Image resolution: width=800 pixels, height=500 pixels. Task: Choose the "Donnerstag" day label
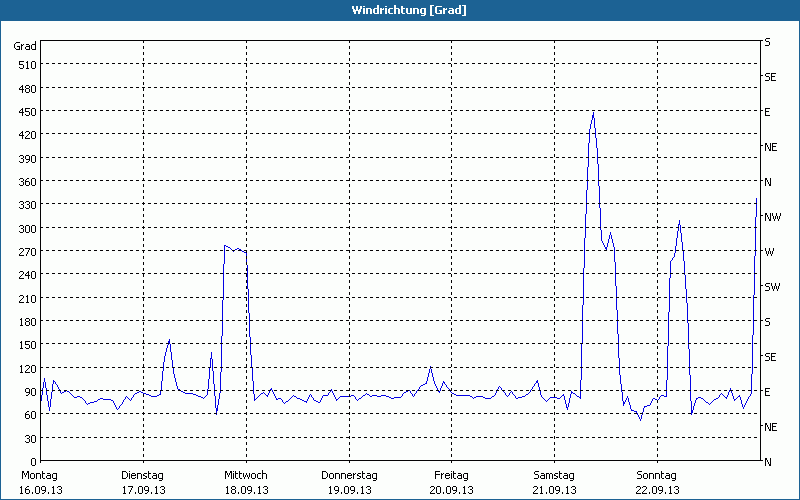349,475
